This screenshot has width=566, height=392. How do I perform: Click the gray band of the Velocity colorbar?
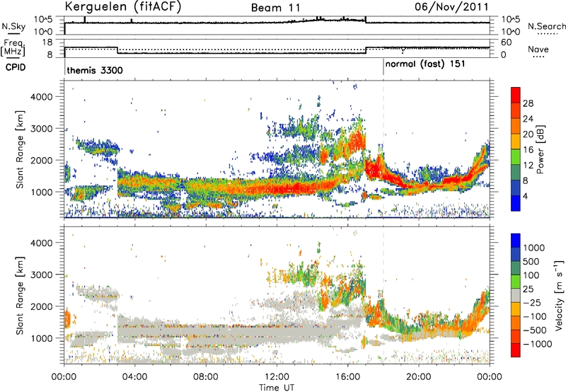click(x=516, y=296)
